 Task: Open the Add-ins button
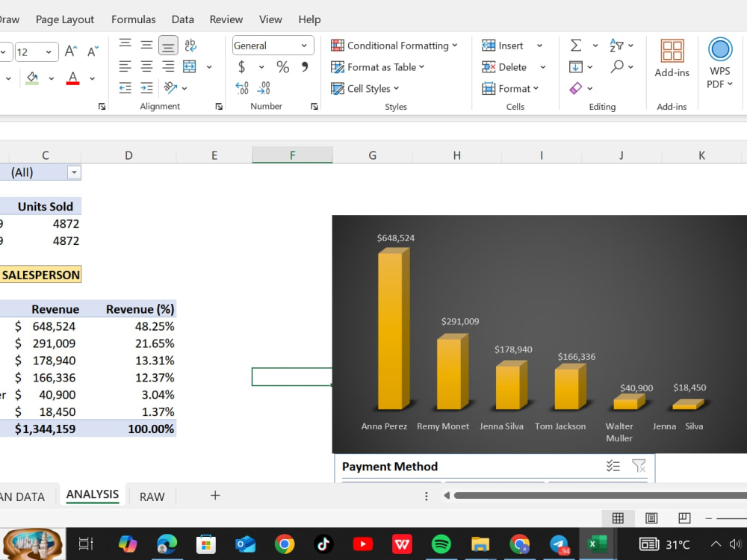[672, 58]
